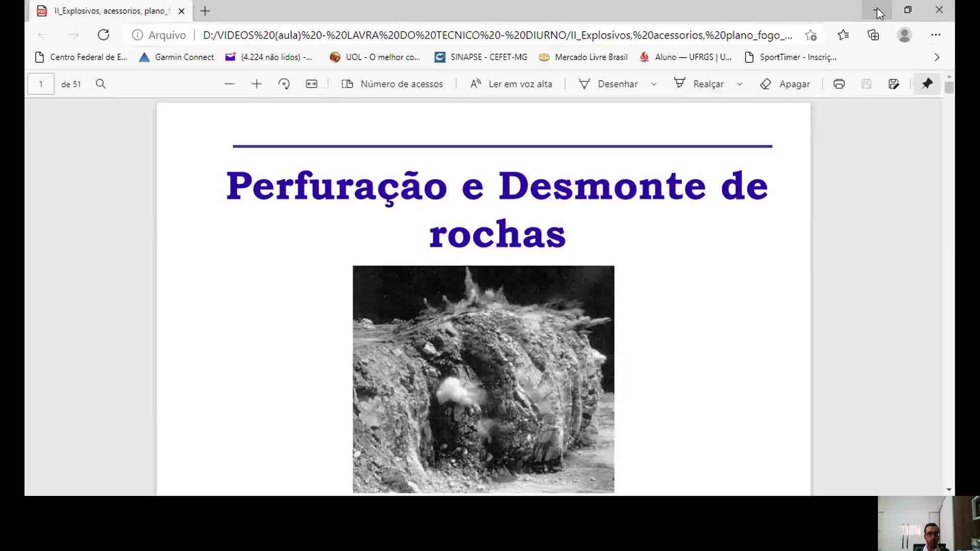Click the disabled Save icon
Viewport: 980px width, 551px height.
pyautogui.click(x=866, y=84)
